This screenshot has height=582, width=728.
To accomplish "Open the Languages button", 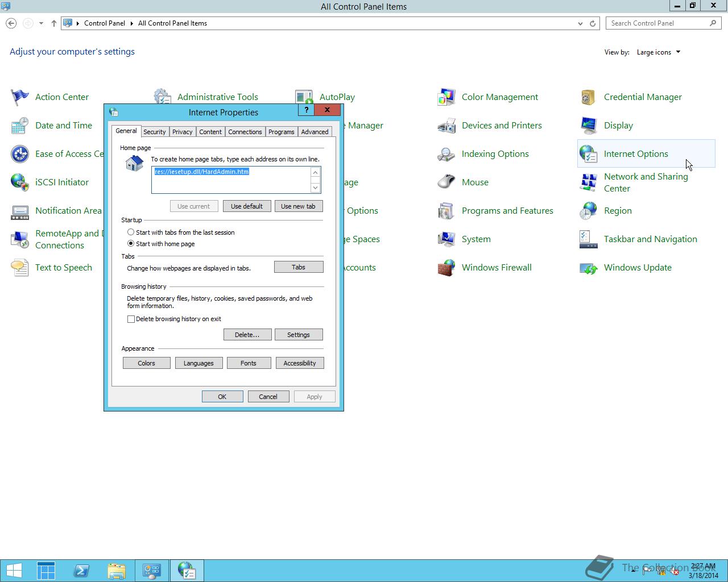I will point(198,363).
